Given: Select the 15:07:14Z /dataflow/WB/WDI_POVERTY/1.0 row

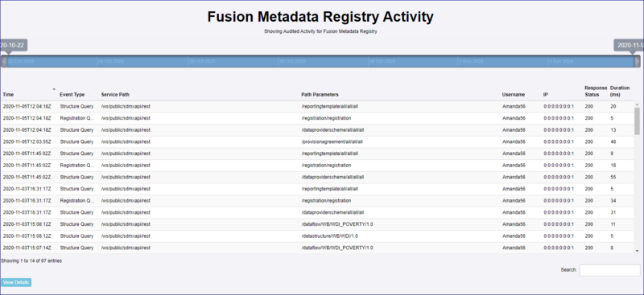Looking at the screenshot, I should pos(316,248).
